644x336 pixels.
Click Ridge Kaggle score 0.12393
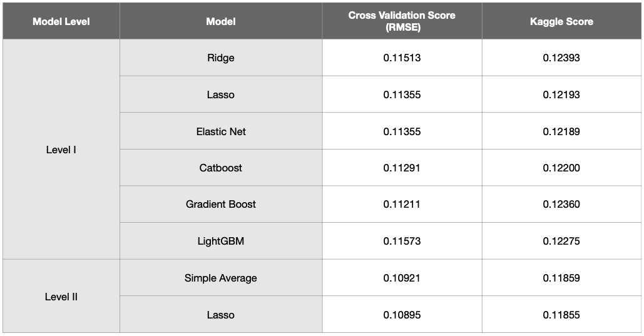point(561,58)
